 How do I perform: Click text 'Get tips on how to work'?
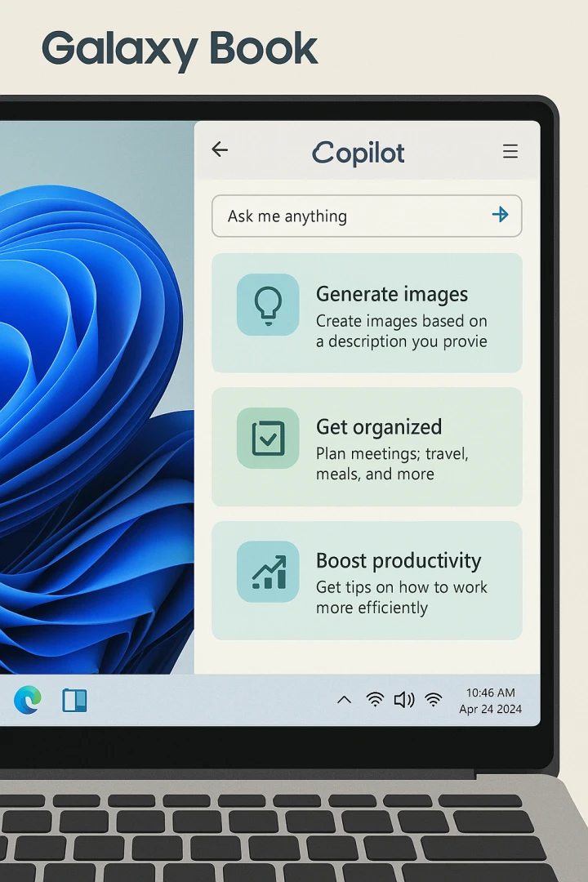coord(401,587)
